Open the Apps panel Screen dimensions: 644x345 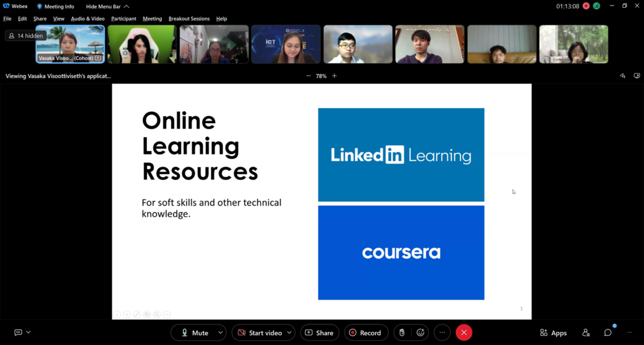coord(553,333)
